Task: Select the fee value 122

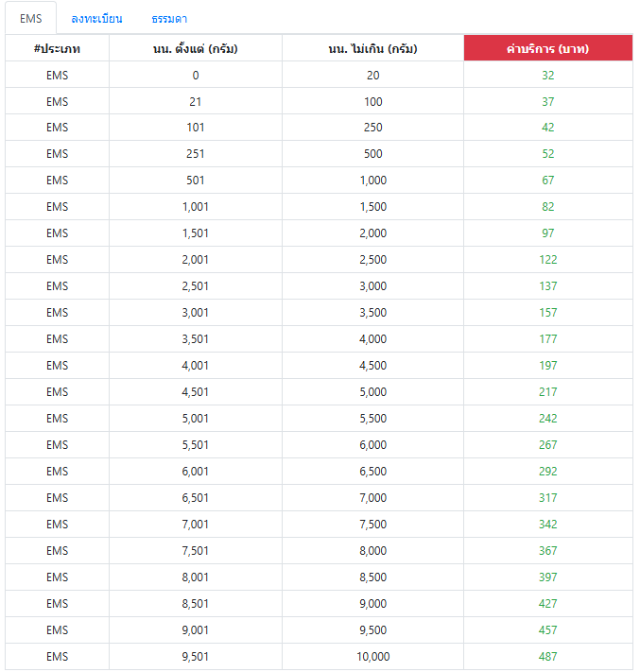Action: click(x=548, y=259)
